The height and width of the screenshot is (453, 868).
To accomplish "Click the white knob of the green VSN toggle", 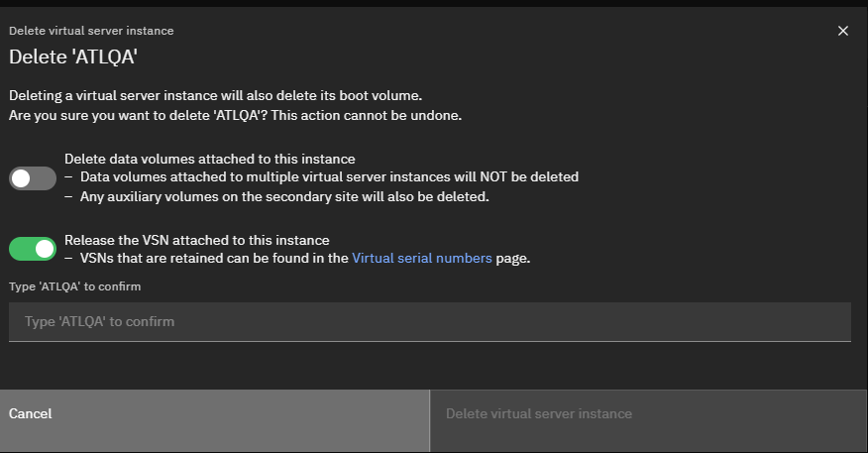I will (45, 249).
